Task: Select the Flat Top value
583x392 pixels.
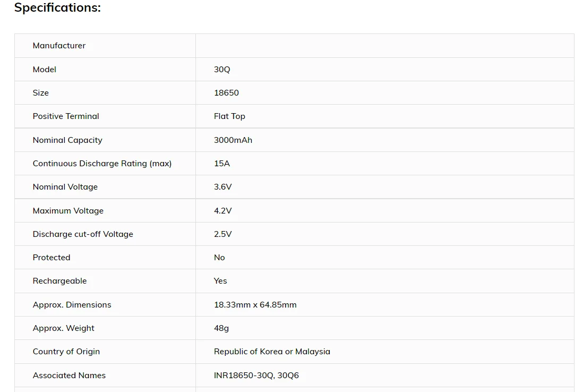Action: click(x=229, y=116)
